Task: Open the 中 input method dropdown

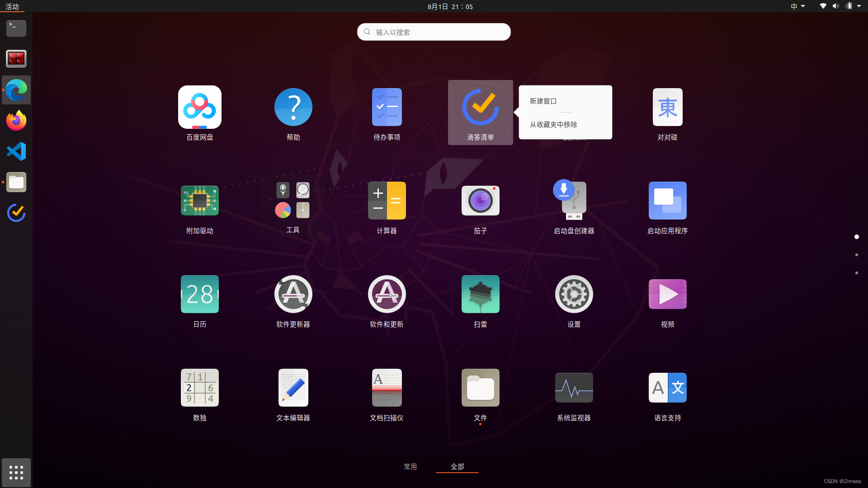Action: pyautogui.click(x=797, y=6)
